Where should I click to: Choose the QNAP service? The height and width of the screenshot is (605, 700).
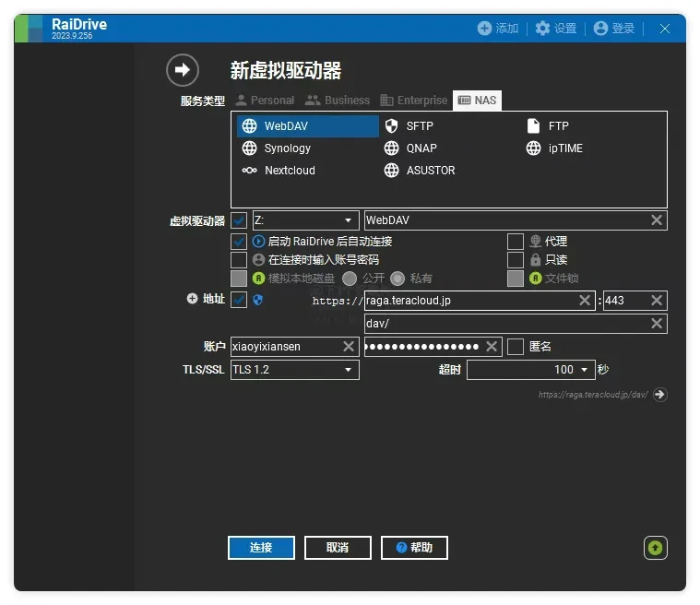click(410, 148)
